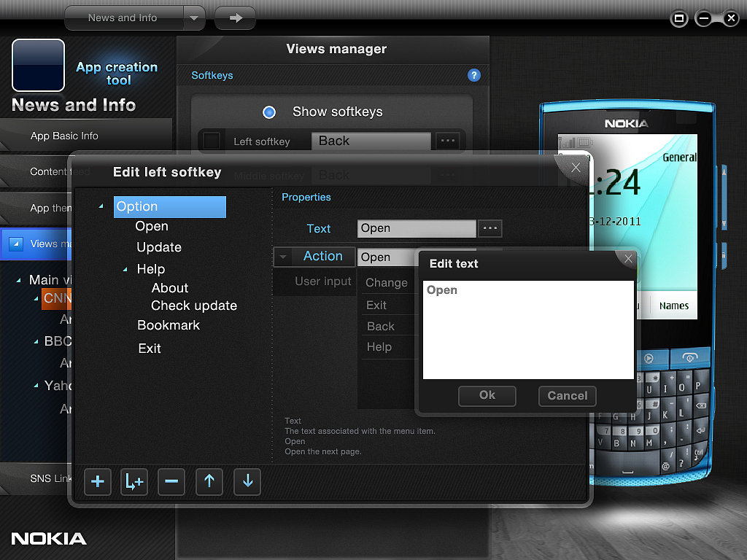
Task: Move item up with arrow icon
Action: point(209,481)
